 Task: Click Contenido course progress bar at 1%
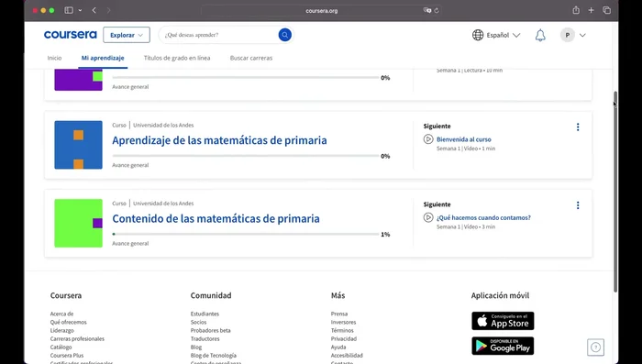[x=246, y=234]
